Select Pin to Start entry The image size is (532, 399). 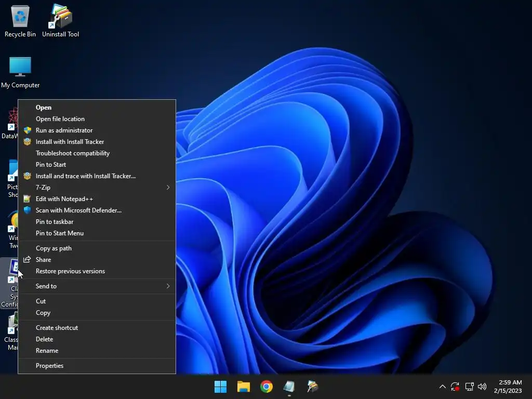pyautogui.click(x=97, y=165)
